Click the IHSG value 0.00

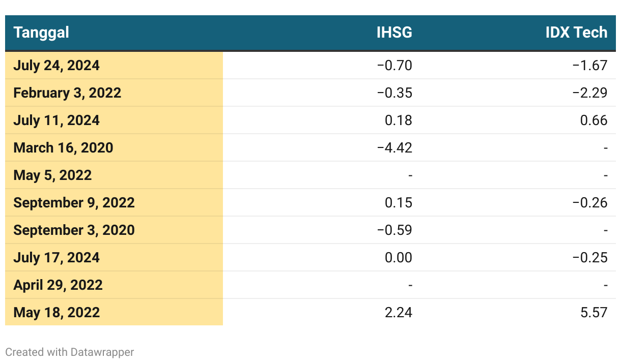click(x=398, y=258)
